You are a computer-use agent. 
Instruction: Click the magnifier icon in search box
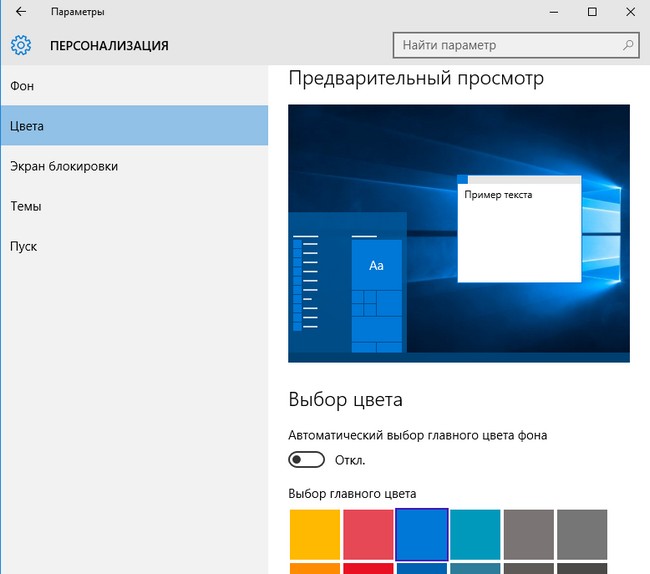click(x=628, y=45)
